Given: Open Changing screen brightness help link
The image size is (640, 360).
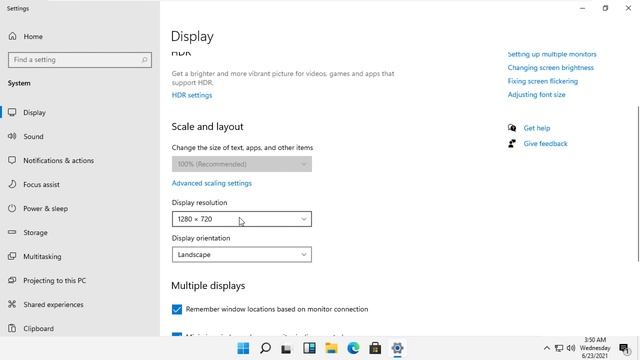Looking at the screenshot, I should [x=551, y=68].
